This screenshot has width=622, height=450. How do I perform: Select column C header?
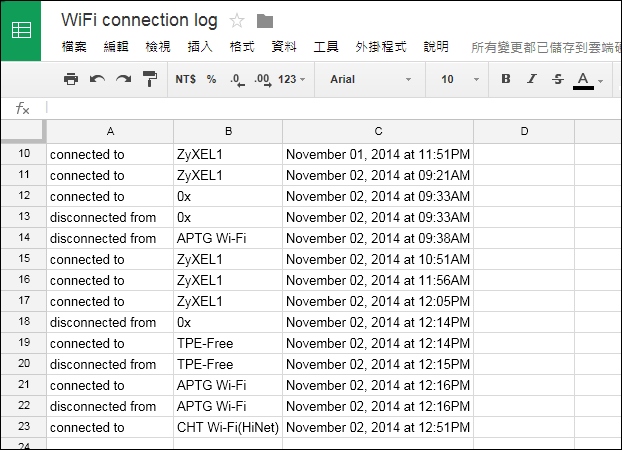coord(378,131)
